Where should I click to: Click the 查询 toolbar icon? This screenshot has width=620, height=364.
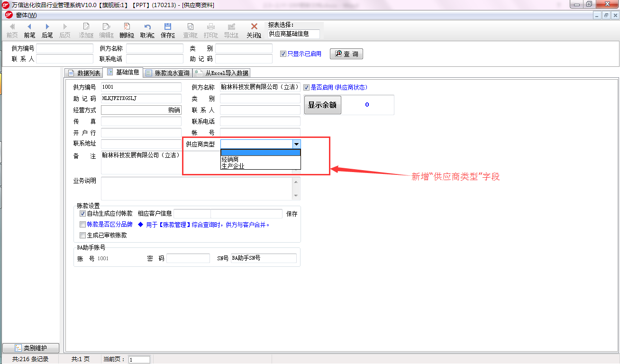tap(190, 30)
